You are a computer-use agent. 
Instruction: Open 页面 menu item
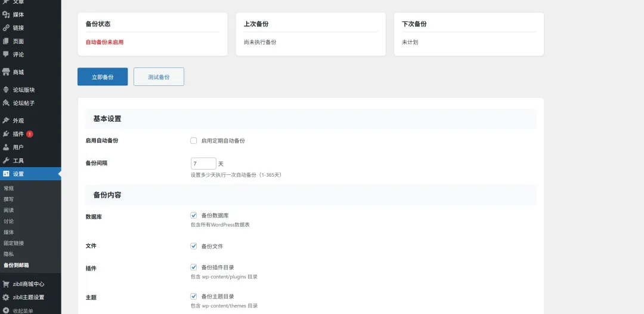tap(30, 41)
